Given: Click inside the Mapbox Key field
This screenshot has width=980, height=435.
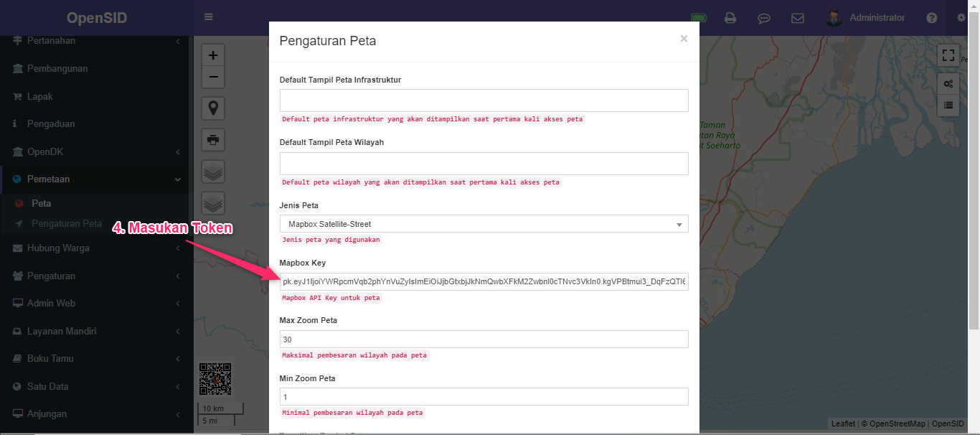Looking at the screenshot, I should click(483, 281).
